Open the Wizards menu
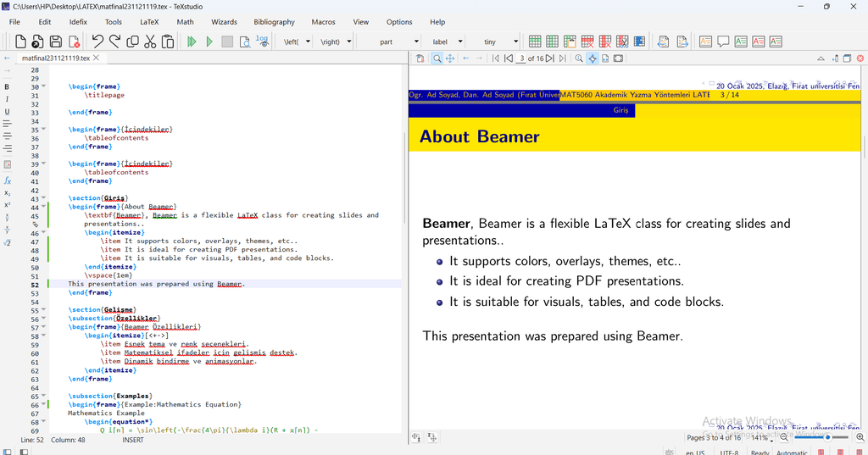 tap(224, 22)
